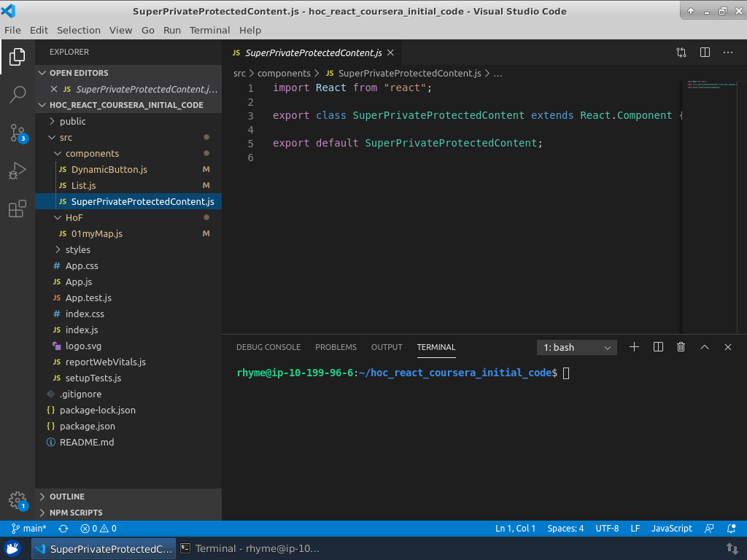Split the terminal panel
747x560 pixels.
tap(658, 348)
